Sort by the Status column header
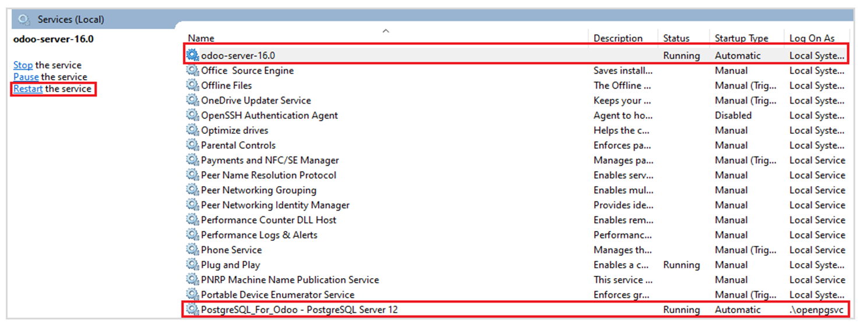This screenshot has width=868, height=327. coord(676,38)
